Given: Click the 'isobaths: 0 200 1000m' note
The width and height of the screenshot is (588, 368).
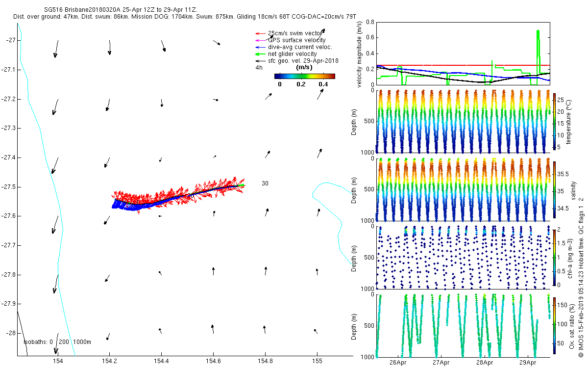Looking at the screenshot, I should click(x=57, y=342).
